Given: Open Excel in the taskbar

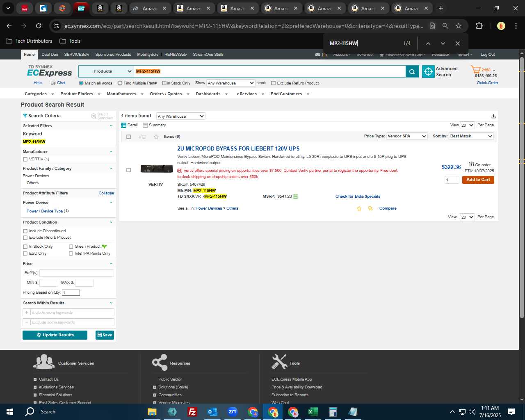Looking at the screenshot, I should click(x=313, y=412).
